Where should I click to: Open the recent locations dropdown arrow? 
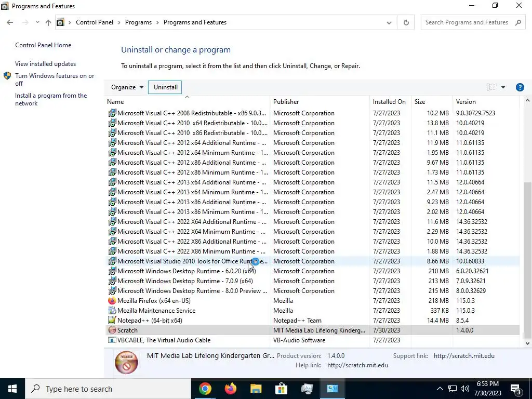(x=37, y=22)
